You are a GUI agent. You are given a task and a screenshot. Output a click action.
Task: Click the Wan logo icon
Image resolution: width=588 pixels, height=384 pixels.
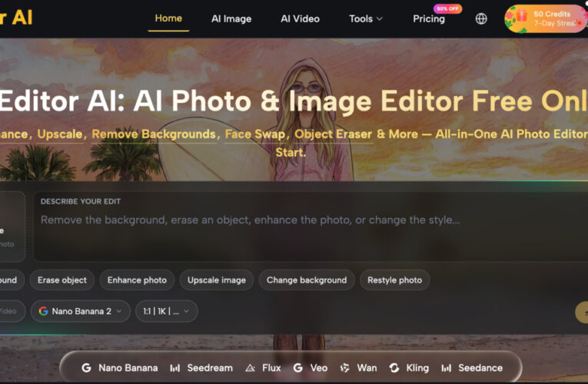click(344, 368)
